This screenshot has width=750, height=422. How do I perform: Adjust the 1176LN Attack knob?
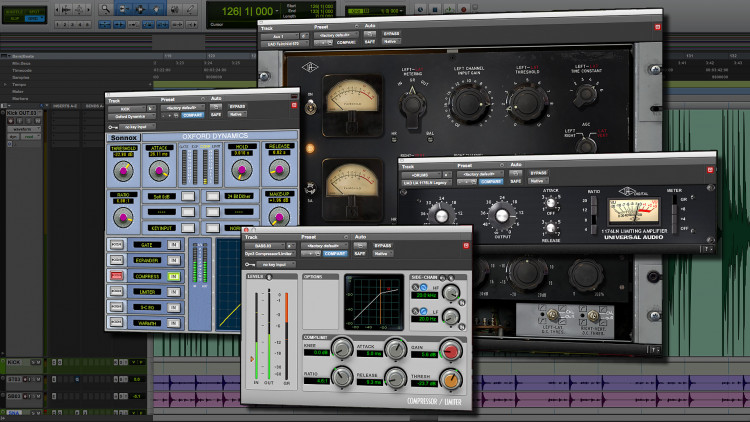pos(551,203)
